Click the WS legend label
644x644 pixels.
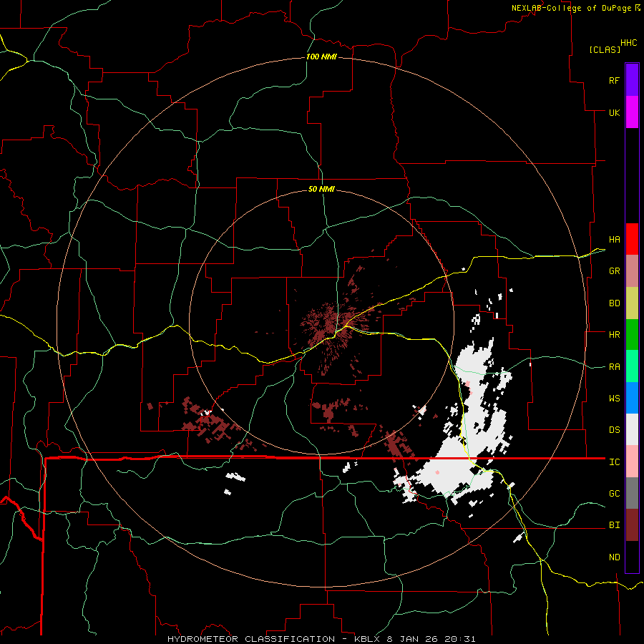coord(614,399)
